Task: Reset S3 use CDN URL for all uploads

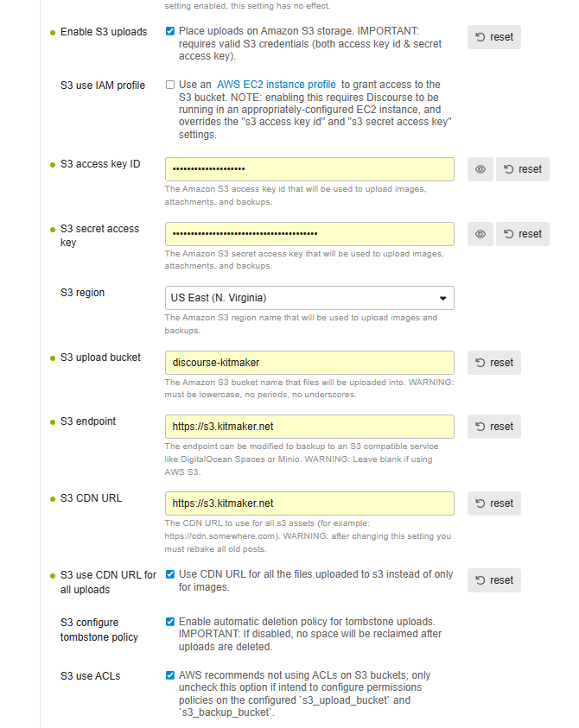Action: coord(494,580)
